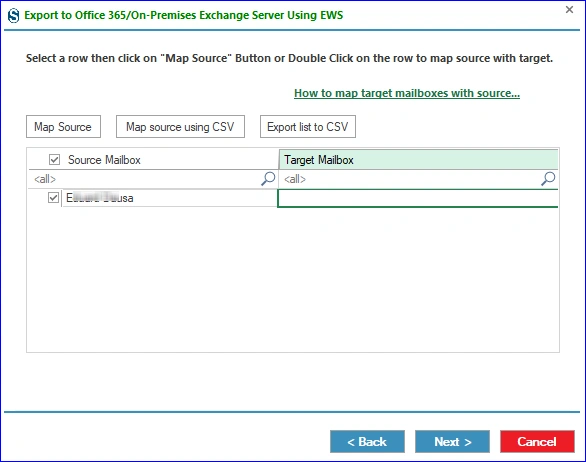Select the source mailbox name ending 'usa'
Viewport: 586px width, 462px height.
pyautogui.click(x=100, y=198)
